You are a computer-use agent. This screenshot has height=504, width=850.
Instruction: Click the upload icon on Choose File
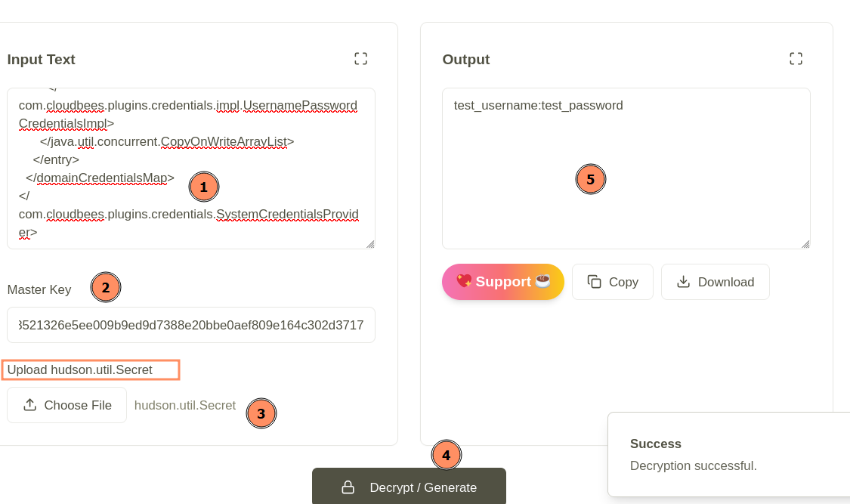(29, 404)
